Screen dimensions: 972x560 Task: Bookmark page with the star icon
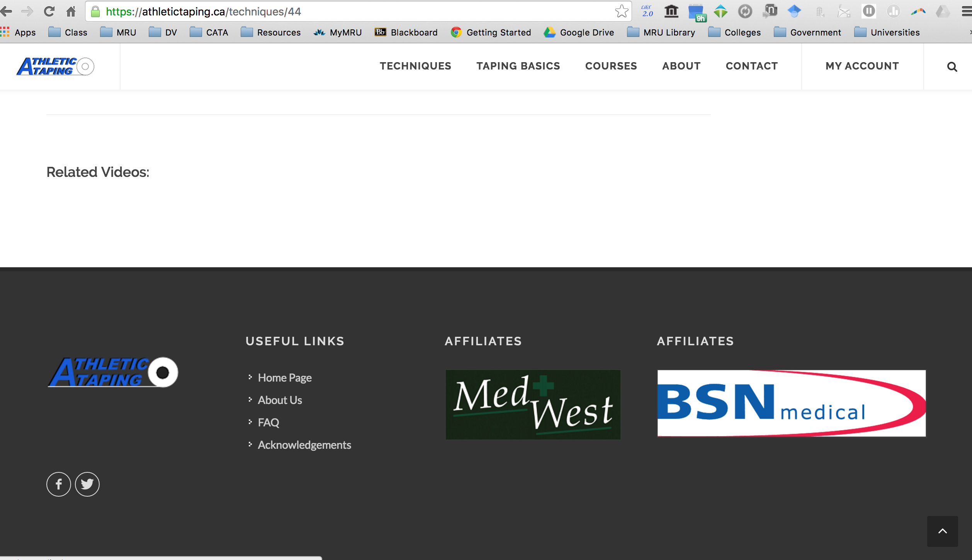point(622,12)
